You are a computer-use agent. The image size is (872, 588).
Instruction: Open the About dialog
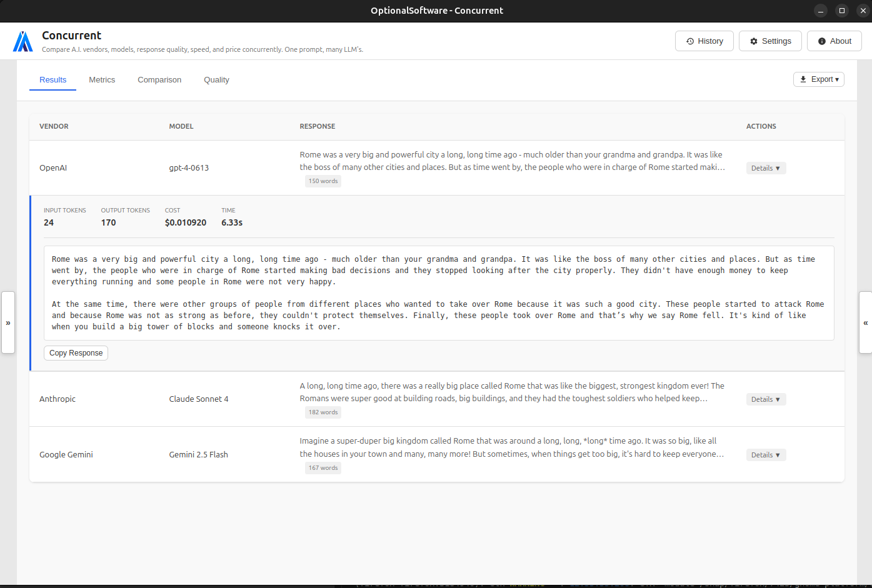click(x=834, y=41)
